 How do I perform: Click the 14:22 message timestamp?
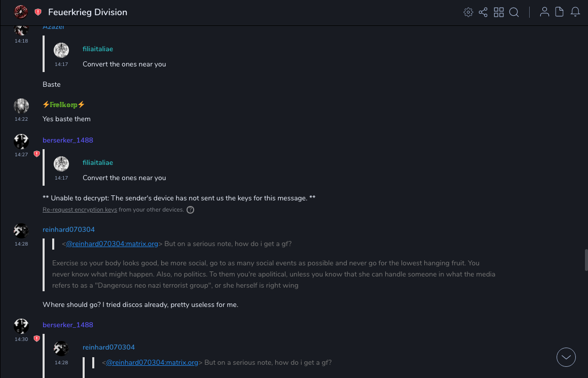(21, 119)
